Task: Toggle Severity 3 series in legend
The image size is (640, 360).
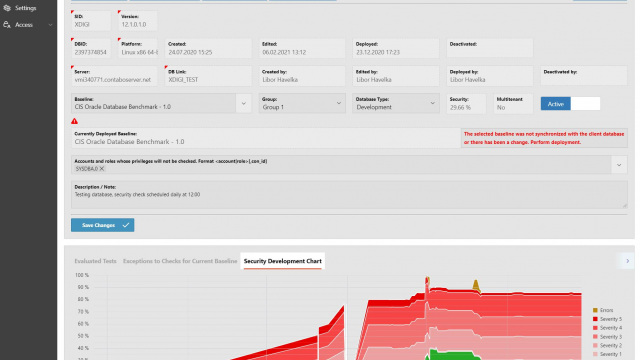Action: pyautogui.click(x=595, y=337)
